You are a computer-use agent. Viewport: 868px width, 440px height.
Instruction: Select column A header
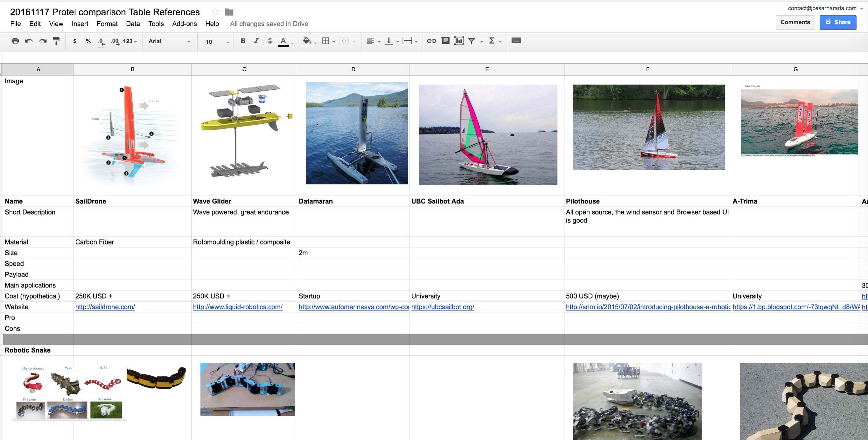pos(38,69)
